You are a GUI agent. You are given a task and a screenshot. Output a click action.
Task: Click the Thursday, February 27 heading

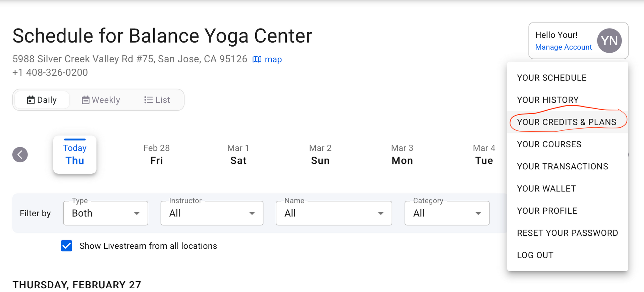77,285
